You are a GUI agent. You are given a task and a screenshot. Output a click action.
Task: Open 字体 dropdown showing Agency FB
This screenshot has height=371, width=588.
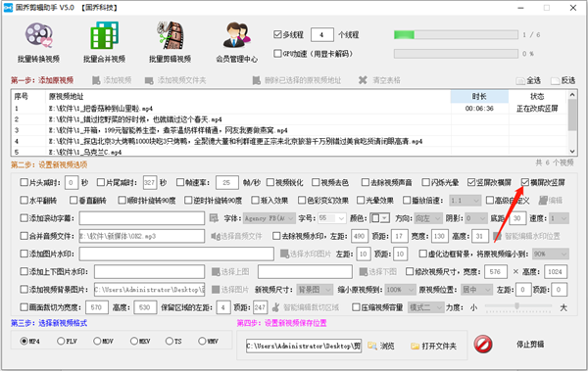(x=269, y=218)
